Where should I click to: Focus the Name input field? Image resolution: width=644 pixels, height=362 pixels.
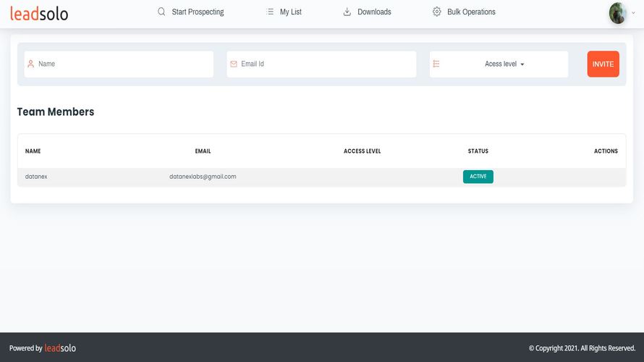119,64
